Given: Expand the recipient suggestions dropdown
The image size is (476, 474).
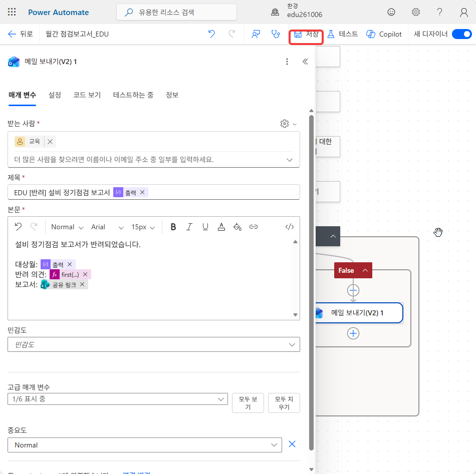Looking at the screenshot, I should coord(290,160).
